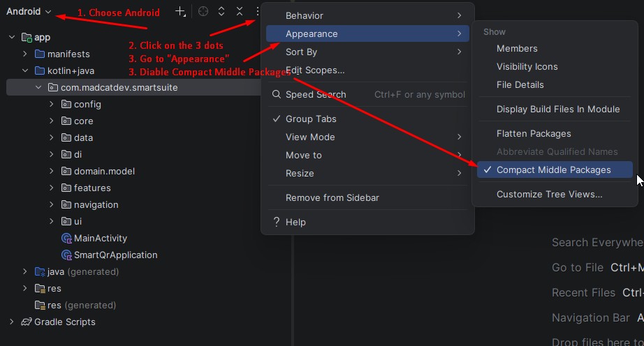Choose Remove from Sidebar

[x=367, y=197]
